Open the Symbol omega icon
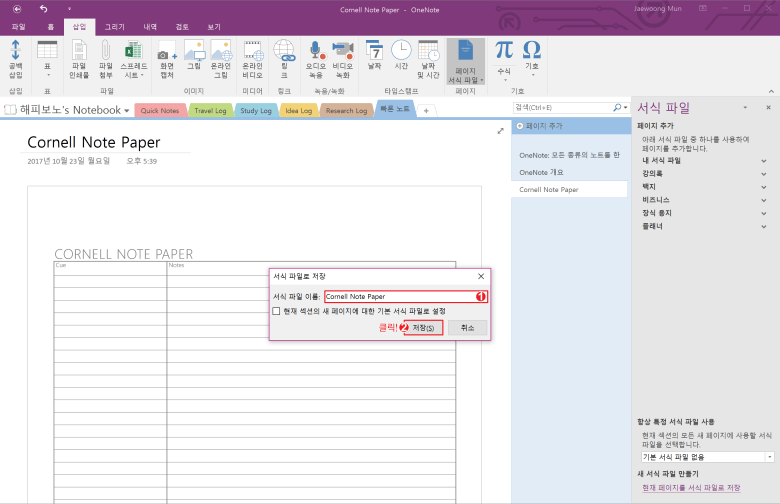The width and height of the screenshot is (780, 504). coord(532,50)
